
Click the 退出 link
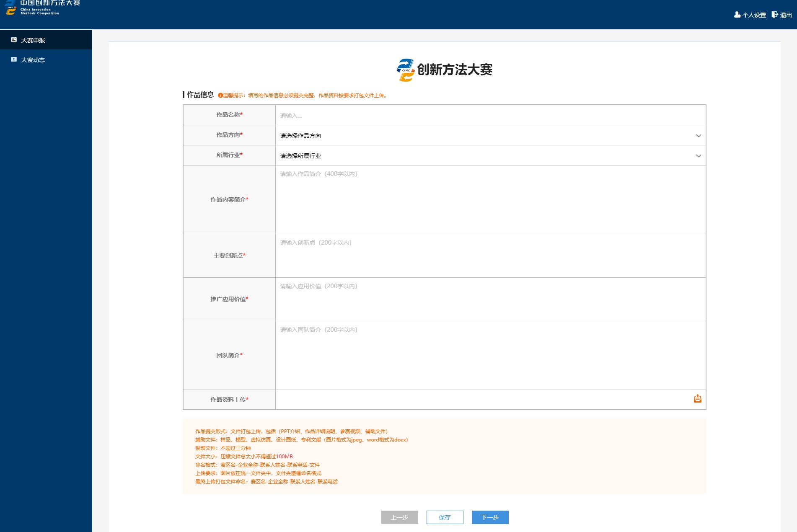pyautogui.click(x=786, y=15)
